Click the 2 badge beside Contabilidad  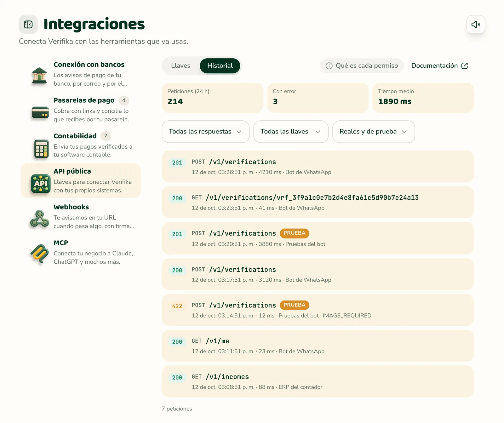point(106,136)
